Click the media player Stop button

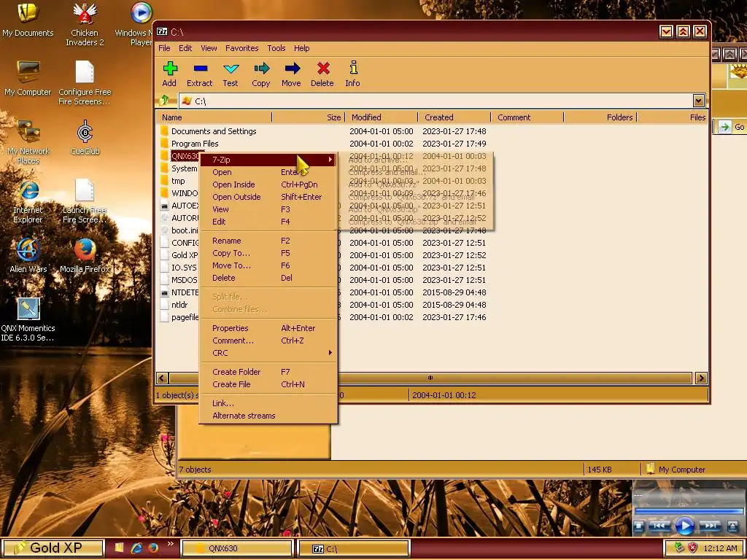pos(639,526)
